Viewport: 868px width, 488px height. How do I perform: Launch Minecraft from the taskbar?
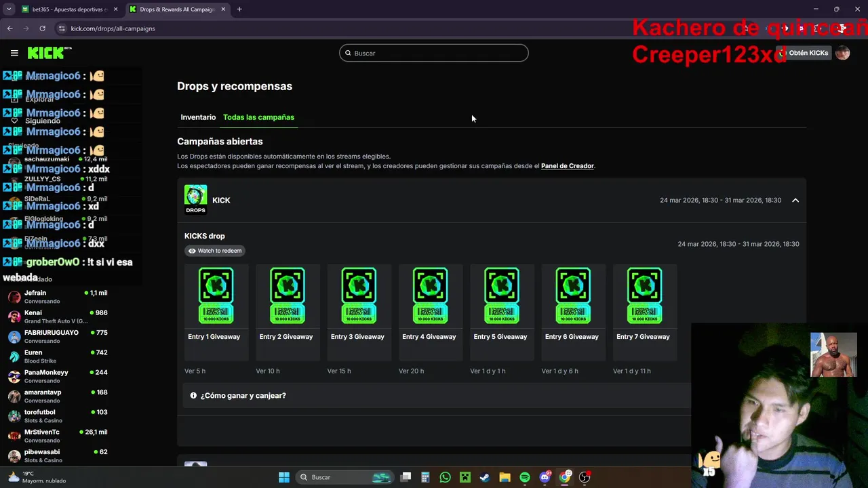point(465,477)
